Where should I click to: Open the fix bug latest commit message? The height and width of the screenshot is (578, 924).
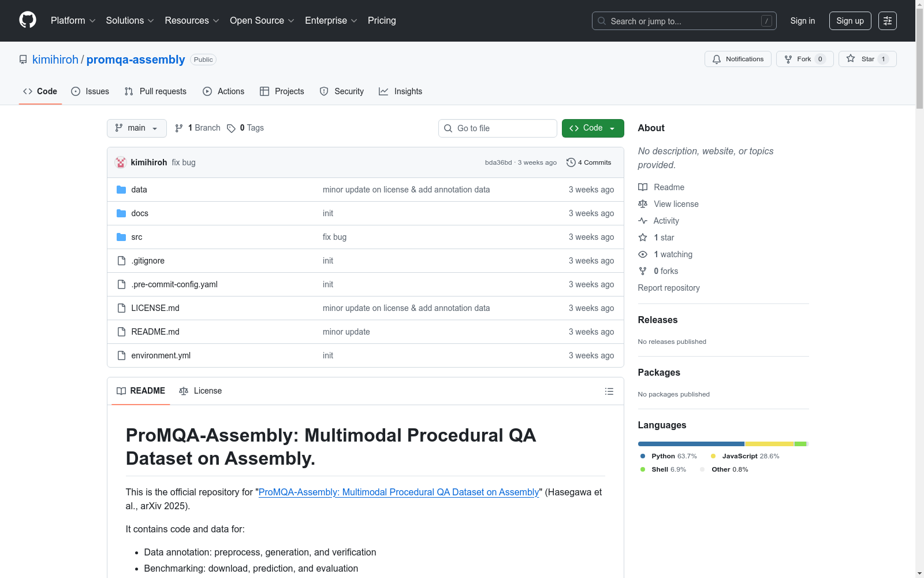(x=184, y=162)
